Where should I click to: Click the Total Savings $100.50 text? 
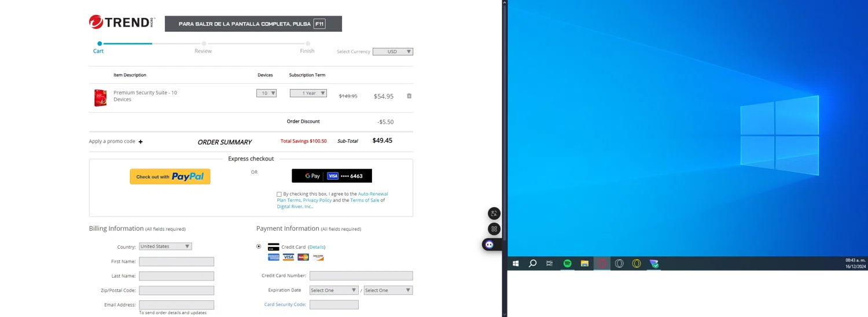coord(304,141)
